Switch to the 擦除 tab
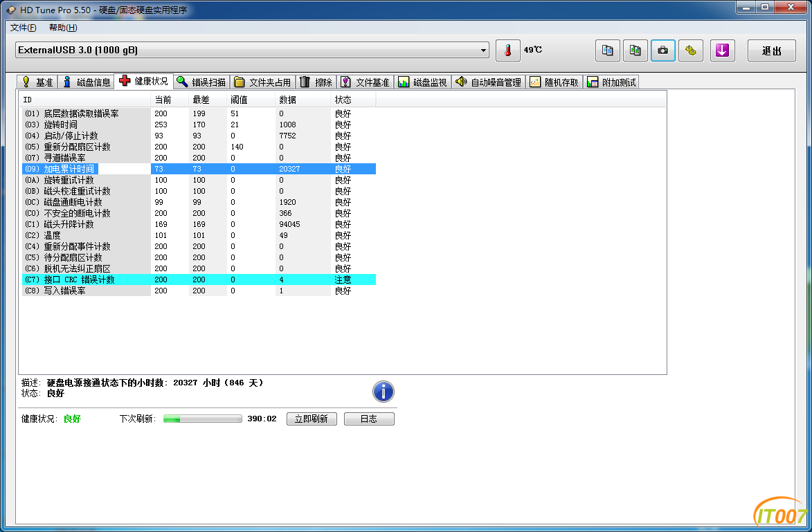 316,82
